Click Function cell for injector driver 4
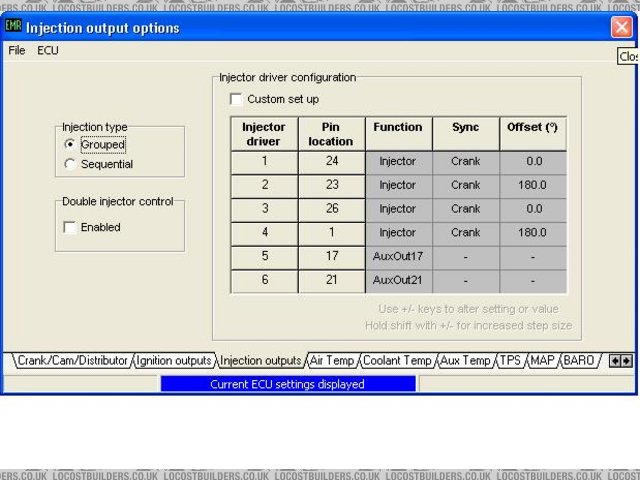 (x=399, y=233)
